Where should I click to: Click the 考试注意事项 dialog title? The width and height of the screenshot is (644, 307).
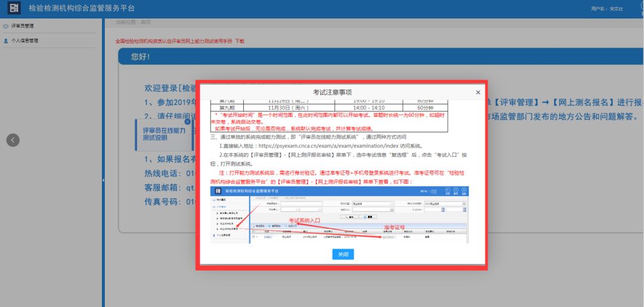tap(332, 92)
